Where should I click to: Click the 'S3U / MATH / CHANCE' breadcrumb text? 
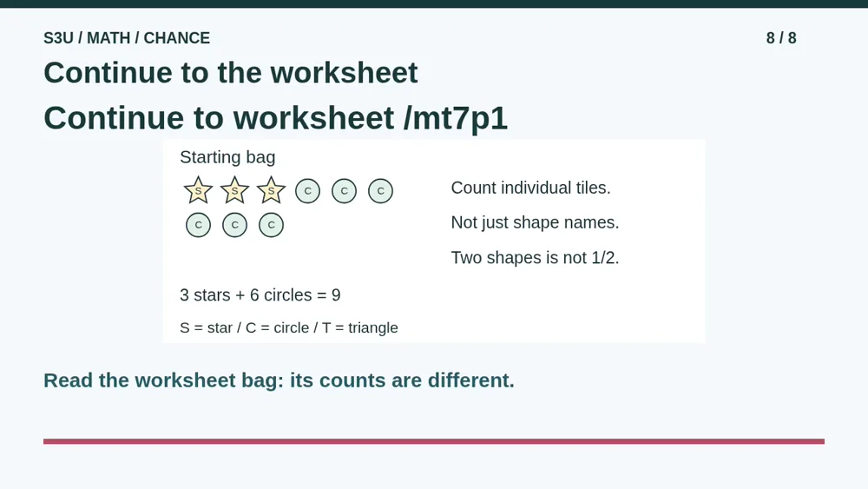coord(127,38)
